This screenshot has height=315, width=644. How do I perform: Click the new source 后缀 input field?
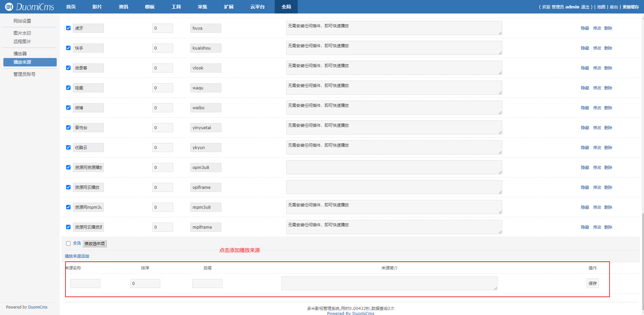[x=207, y=283]
